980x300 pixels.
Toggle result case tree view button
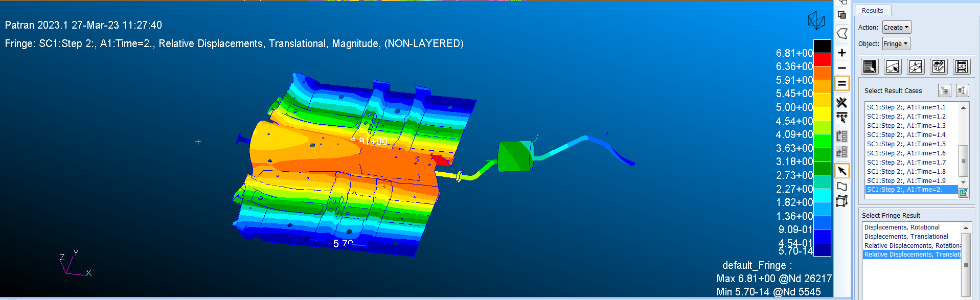[944, 90]
